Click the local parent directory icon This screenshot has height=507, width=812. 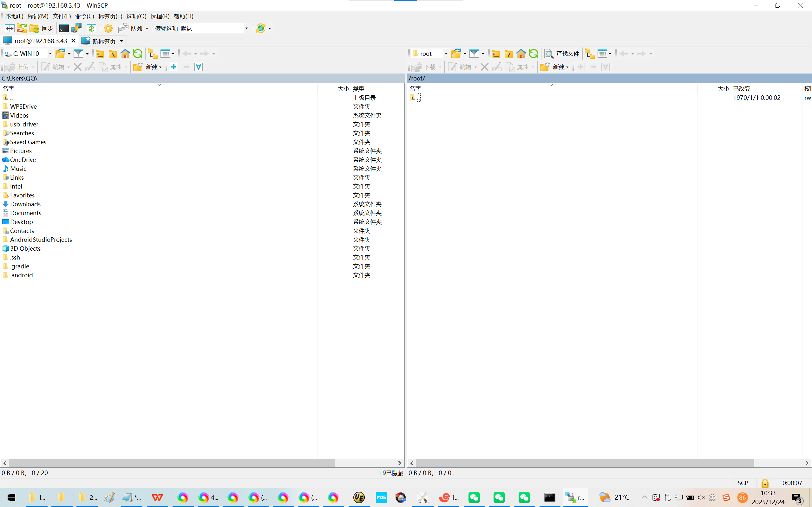[100, 54]
